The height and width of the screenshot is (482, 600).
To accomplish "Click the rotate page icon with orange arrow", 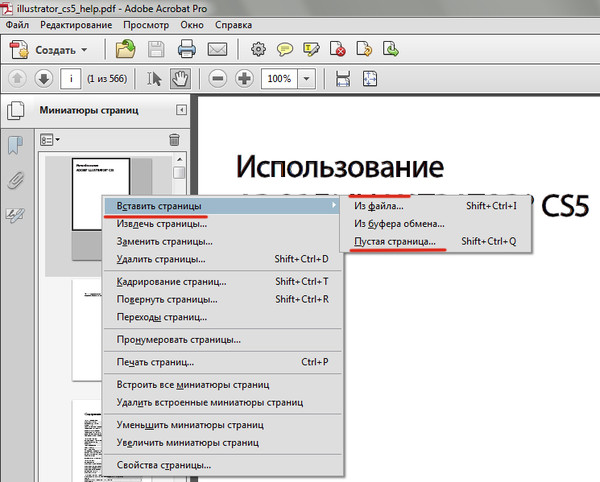I will 364,49.
